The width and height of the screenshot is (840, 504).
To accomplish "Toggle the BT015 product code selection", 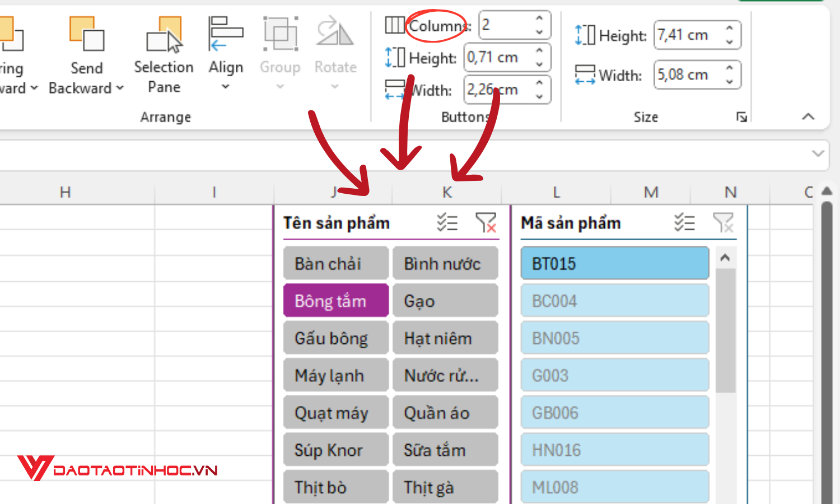I will tap(614, 263).
